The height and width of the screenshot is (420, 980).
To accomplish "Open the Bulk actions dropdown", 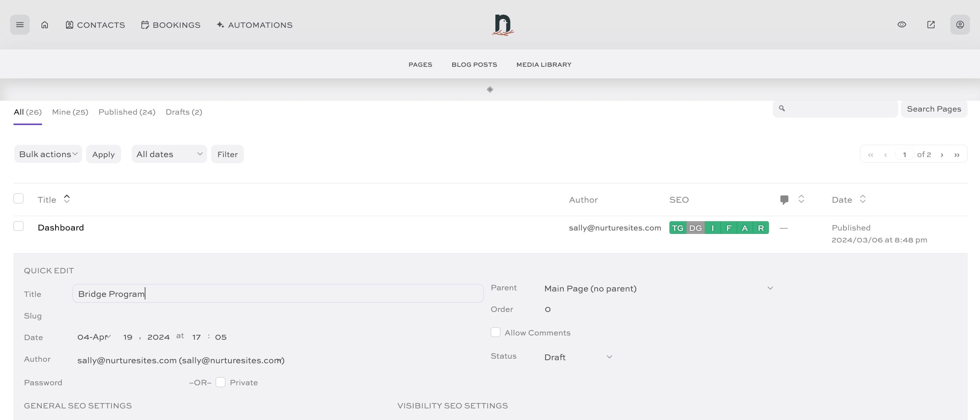I will pos(48,154).
